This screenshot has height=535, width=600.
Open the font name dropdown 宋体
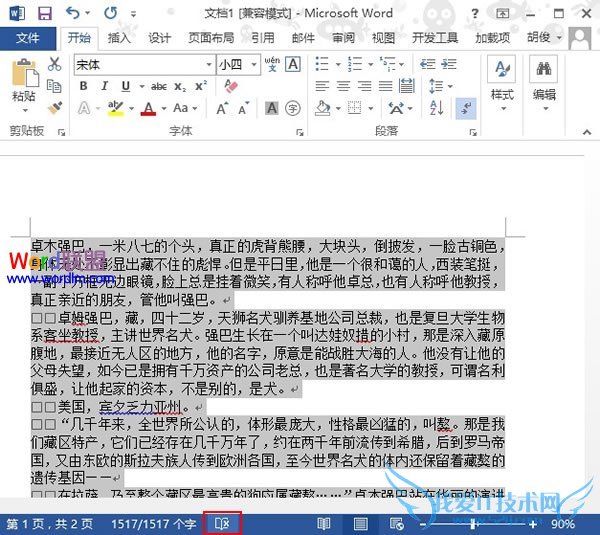(209, 64)
